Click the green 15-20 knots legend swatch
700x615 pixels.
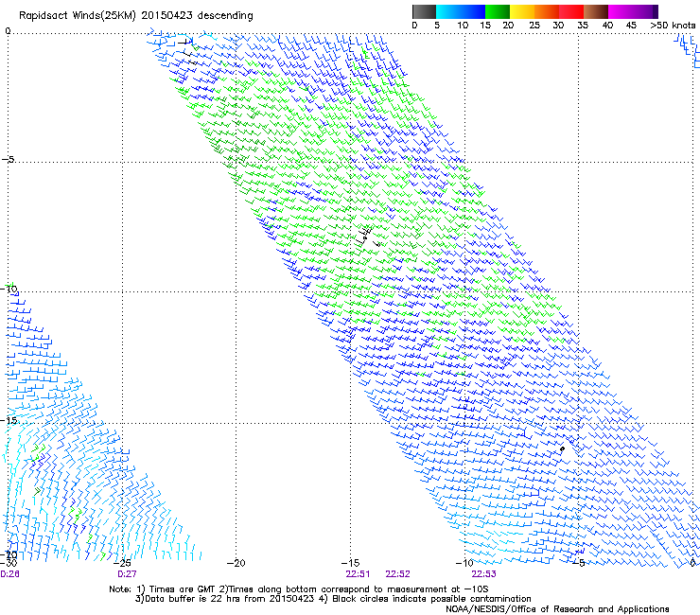[x=498, y=11]
